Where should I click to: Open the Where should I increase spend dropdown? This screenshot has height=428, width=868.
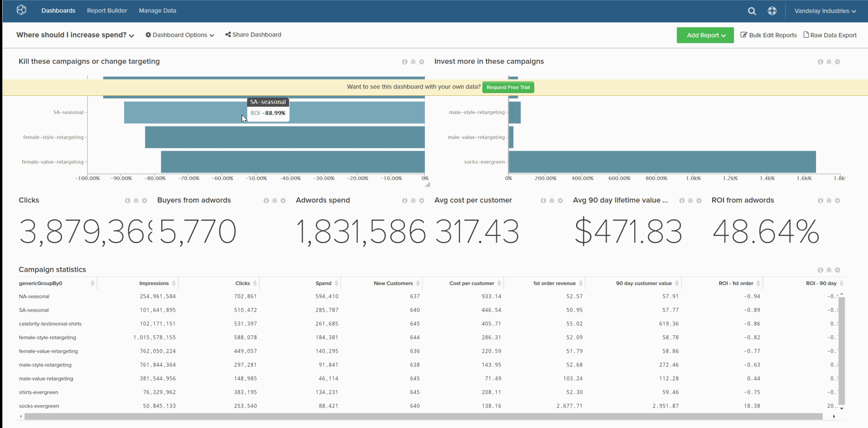[x=74, y=35]
